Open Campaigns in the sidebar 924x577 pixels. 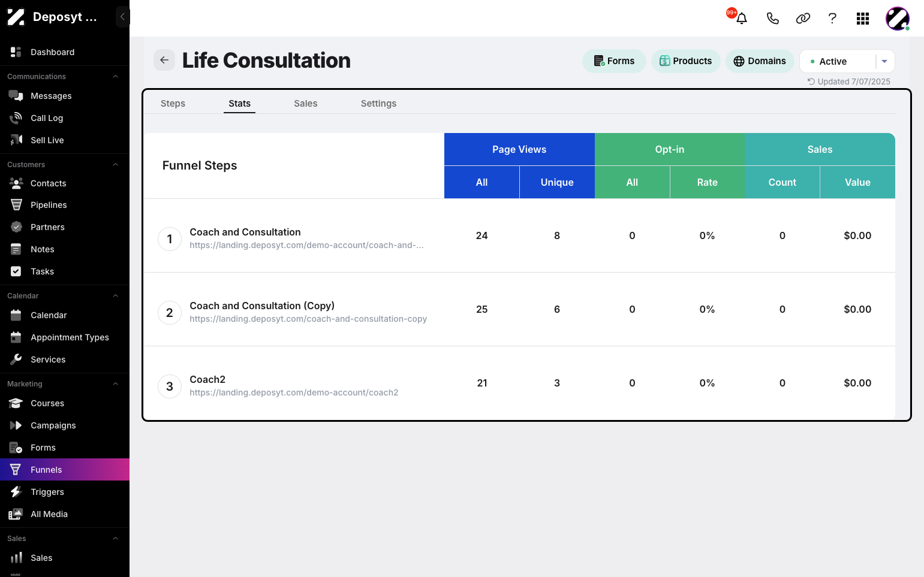(x=65, y=425)
